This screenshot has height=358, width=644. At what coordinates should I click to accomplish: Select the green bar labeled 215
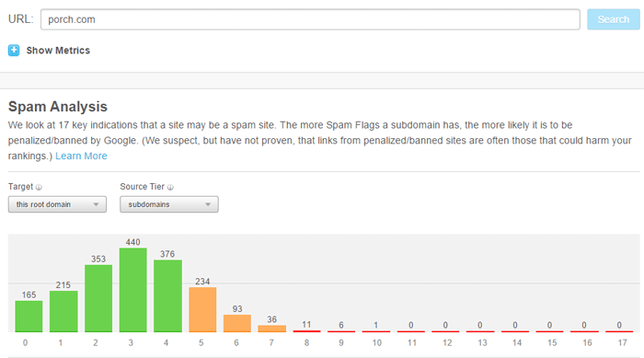click(63, 311)
